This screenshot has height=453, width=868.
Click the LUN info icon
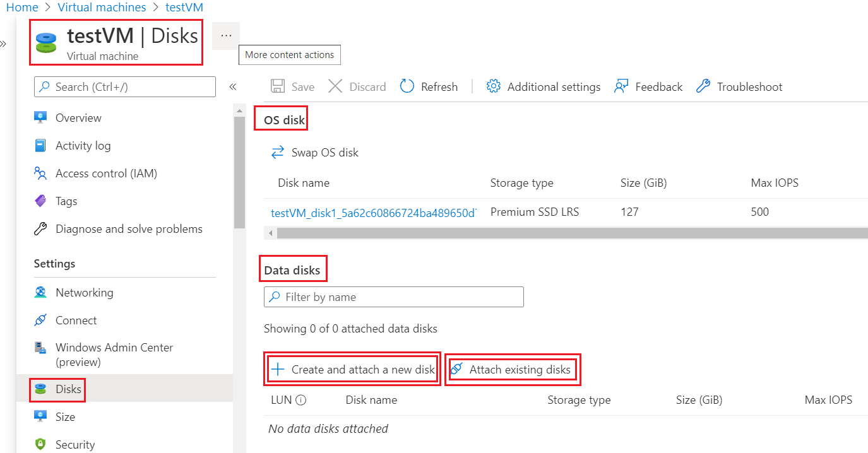pos(301,400)
